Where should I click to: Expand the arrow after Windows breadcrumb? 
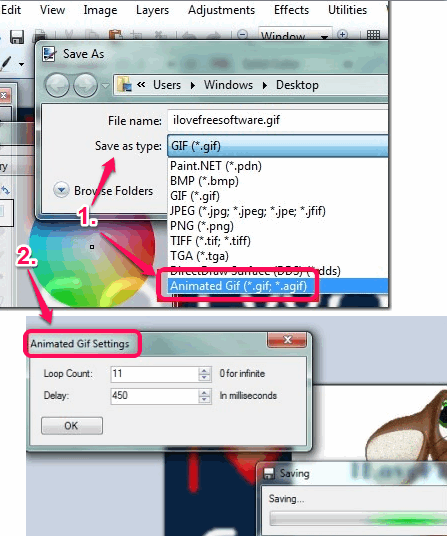pyautogui.click(x=265, y=85)
